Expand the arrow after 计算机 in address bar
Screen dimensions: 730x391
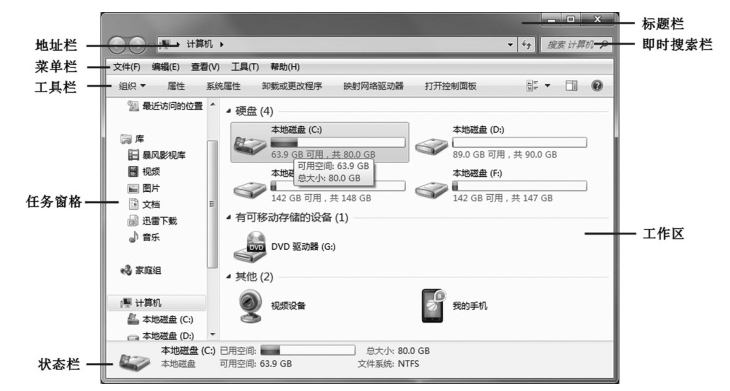pos(222,45)
